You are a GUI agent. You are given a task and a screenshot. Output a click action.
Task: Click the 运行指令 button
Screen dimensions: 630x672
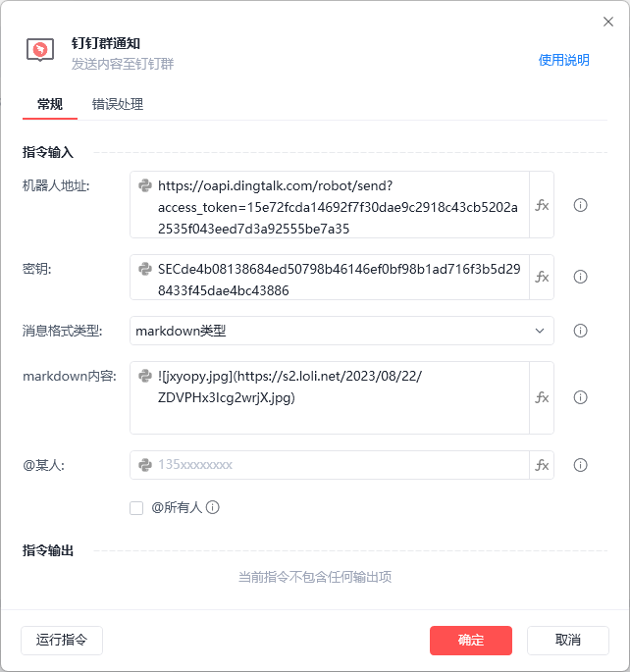click(x=62, y=641)
